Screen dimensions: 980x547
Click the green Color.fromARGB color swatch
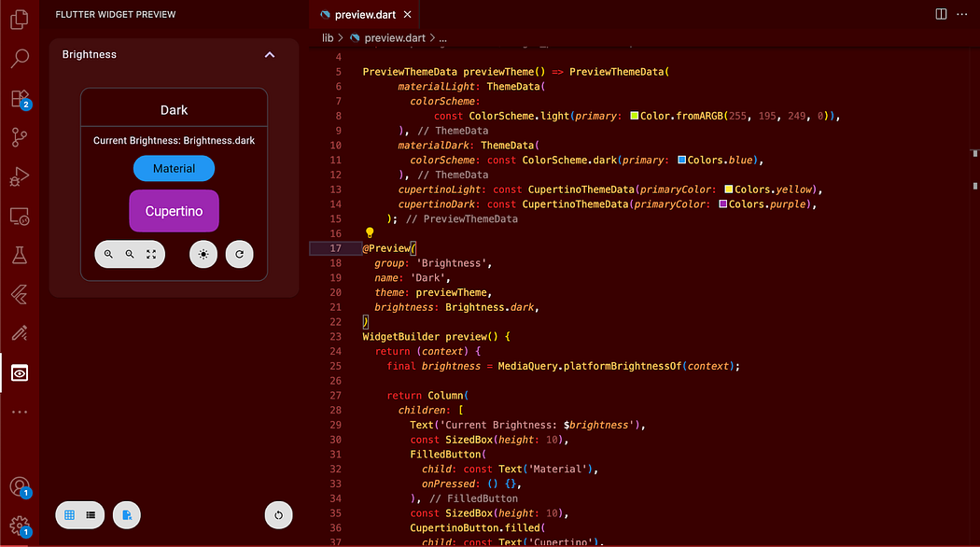click(637, 115)
